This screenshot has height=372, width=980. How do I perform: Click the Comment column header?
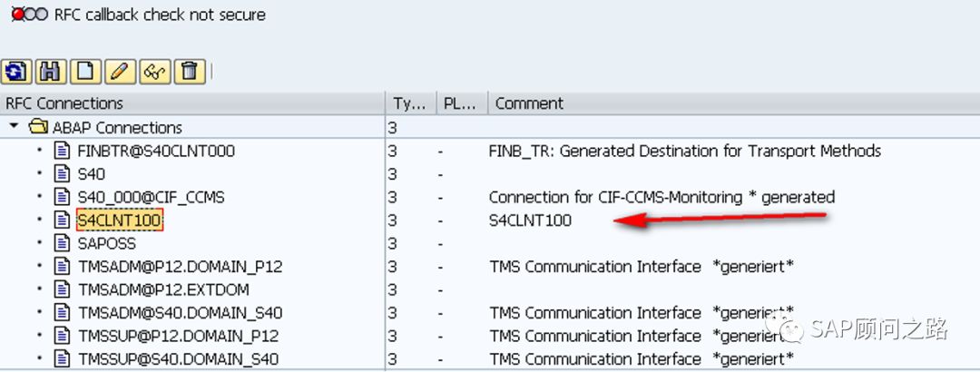[529, 103]
